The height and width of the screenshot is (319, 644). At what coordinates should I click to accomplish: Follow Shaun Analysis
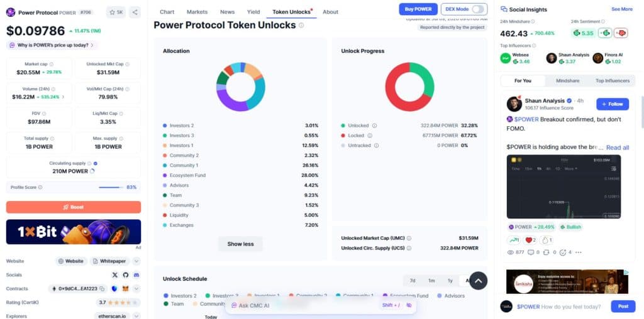click(613, 104)
